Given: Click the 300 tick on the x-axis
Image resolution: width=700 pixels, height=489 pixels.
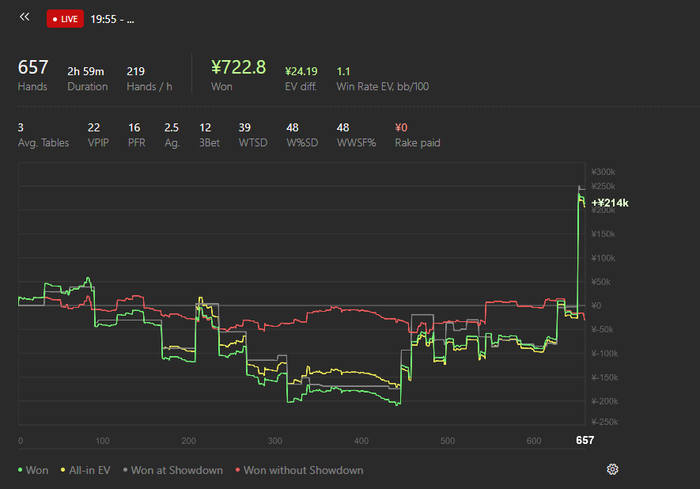Looking at the screenshot, I should [x=275, y=441].
